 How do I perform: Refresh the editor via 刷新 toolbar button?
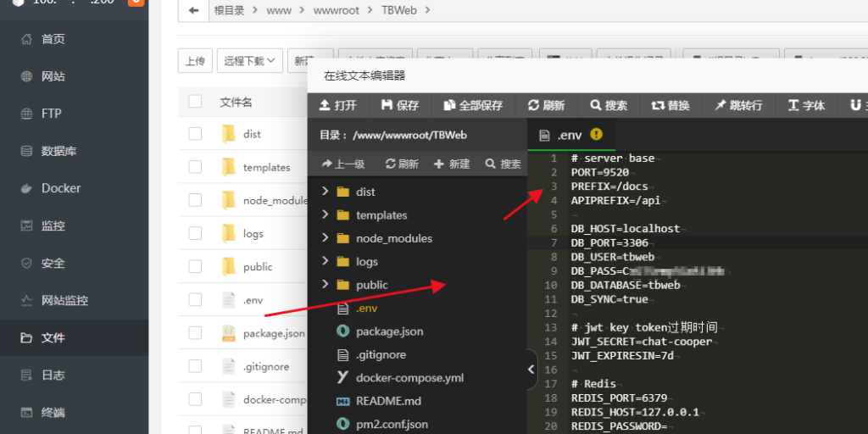pyautogui.click(x=545, y=105)
